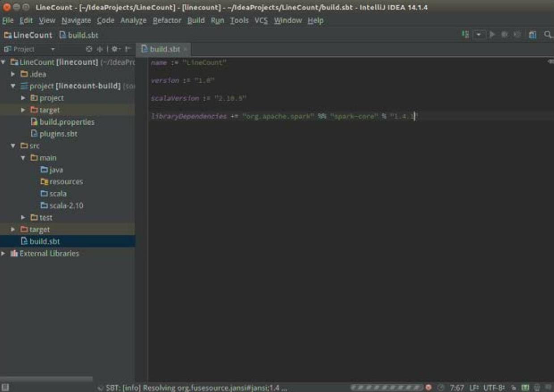Open Project panel gear settings

[x=115, y=49]
